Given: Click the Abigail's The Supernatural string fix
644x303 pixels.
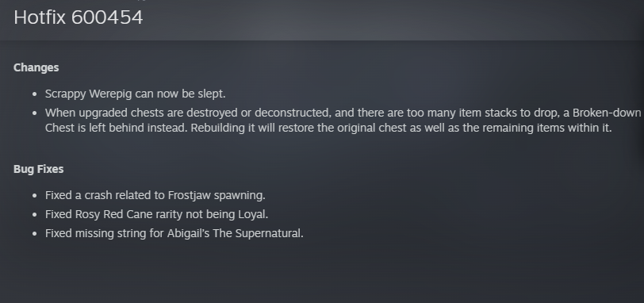Looking at the screenshot, I should pos(174,234).
